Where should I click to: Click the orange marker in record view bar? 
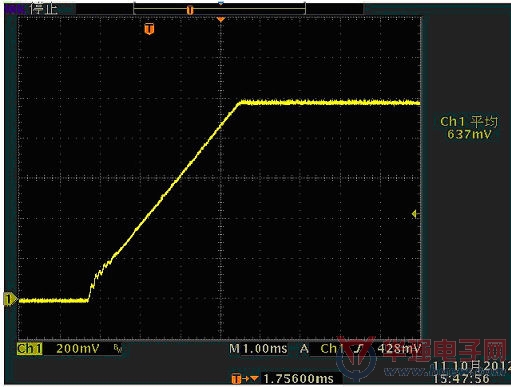click(x=190, y=10)
